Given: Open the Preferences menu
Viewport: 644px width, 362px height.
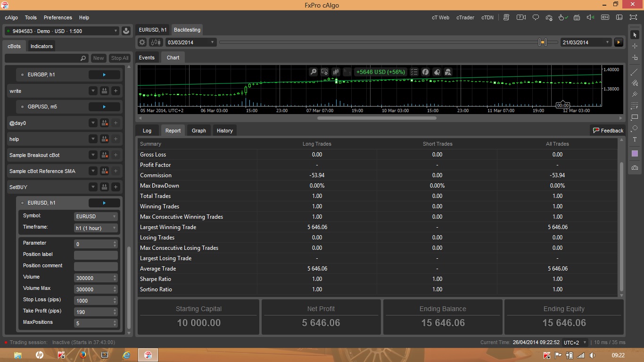Looking at the screenshot, I should click(x=58, y=17).
